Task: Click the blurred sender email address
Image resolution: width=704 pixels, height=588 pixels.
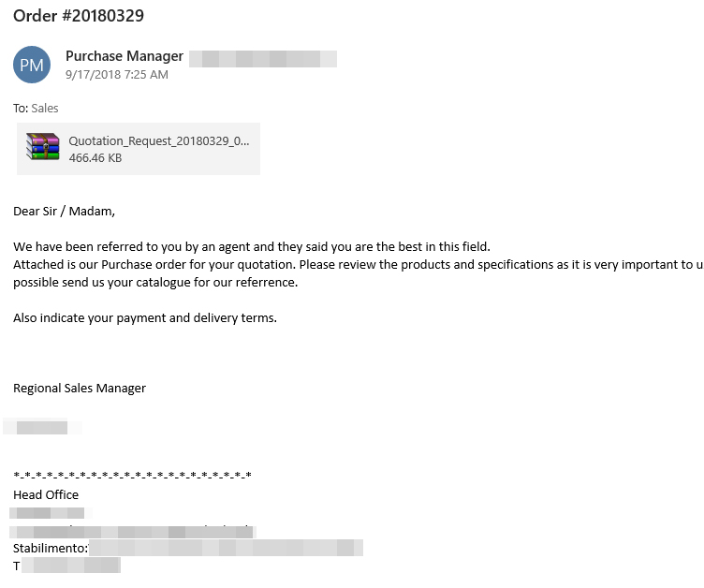Action: (x=262, y=58)
